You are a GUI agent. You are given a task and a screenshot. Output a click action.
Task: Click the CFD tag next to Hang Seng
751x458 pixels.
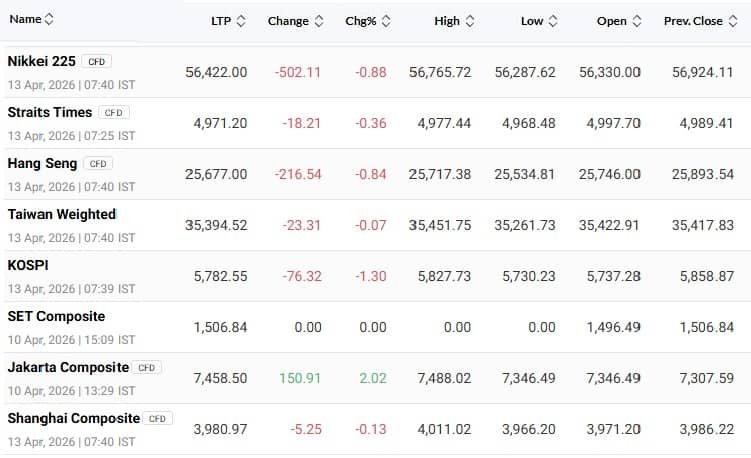pos(97,164)
